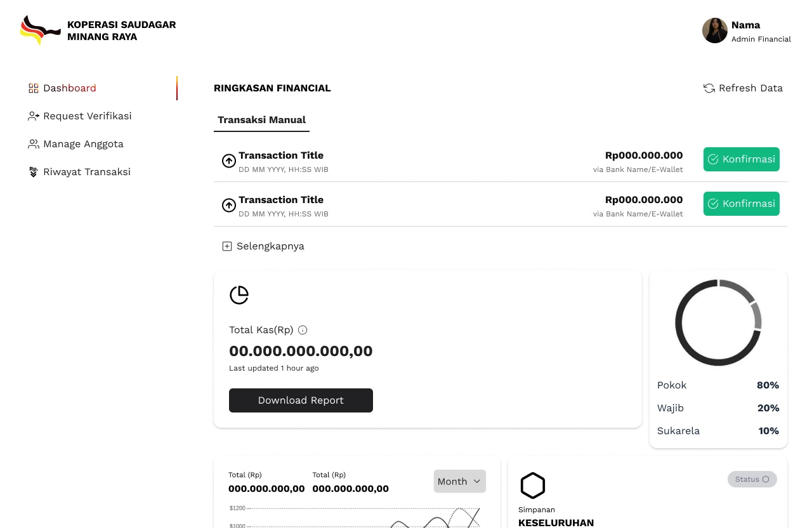Click the up-arrow icon of first transaction

(229, 161)
